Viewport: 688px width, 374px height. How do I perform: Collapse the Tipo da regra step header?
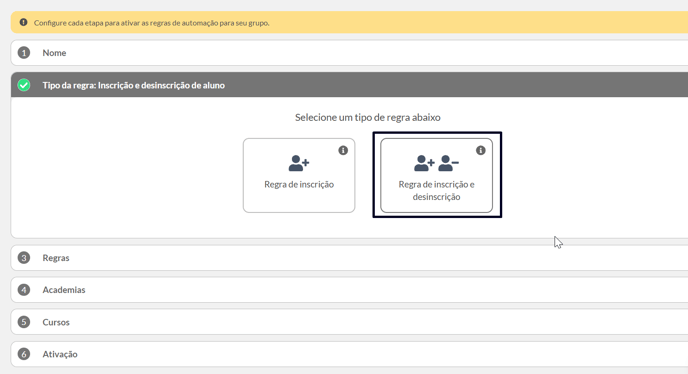click(349, 85)
